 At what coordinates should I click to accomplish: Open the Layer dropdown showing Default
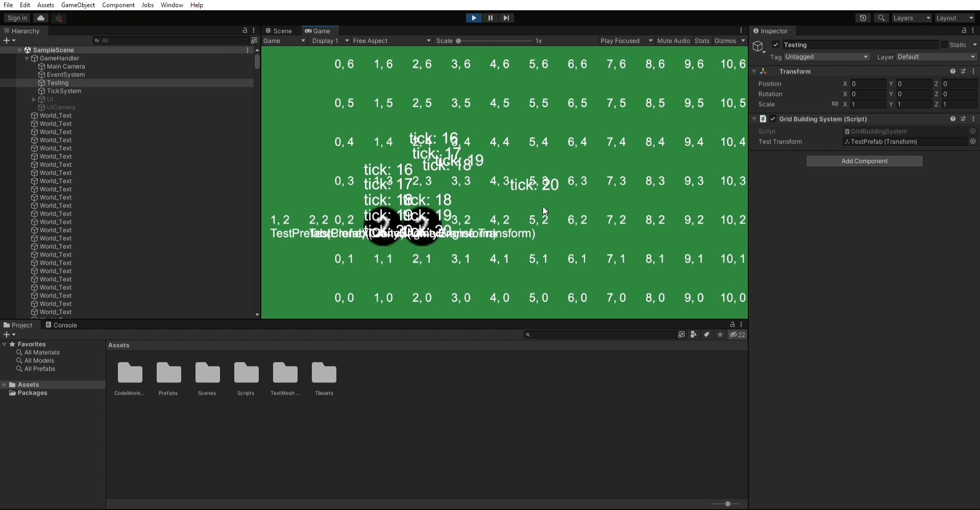pos(936,57)
